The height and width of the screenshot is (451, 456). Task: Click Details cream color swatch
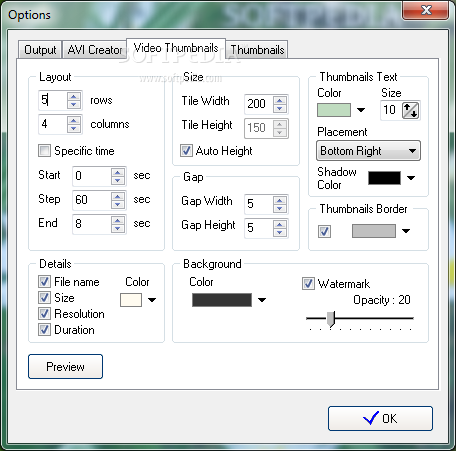tap(131, 300)
